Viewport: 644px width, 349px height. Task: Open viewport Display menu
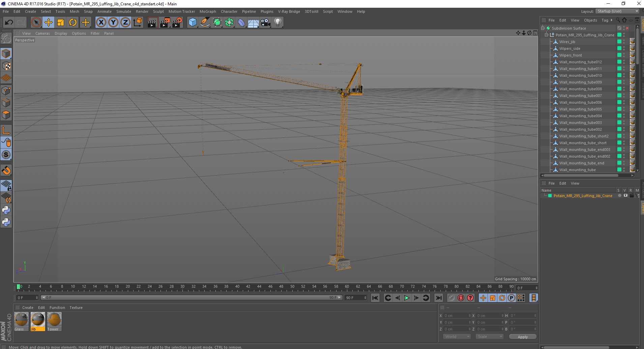pos(61,33)
